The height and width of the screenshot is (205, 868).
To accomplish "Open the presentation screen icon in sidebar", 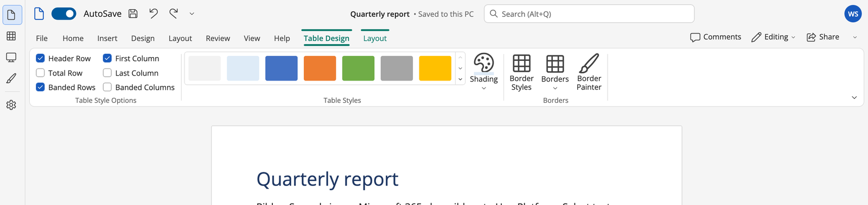I will (11, 57).
